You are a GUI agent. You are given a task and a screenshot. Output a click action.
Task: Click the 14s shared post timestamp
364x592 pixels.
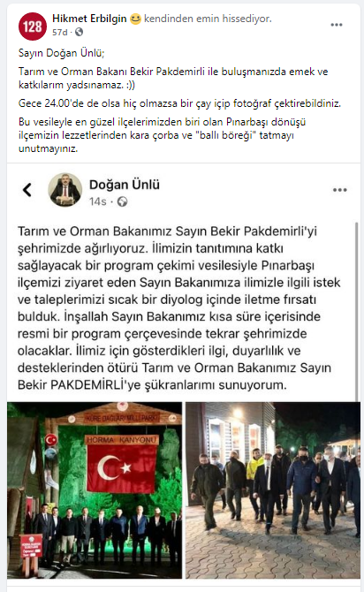(98, 202)
